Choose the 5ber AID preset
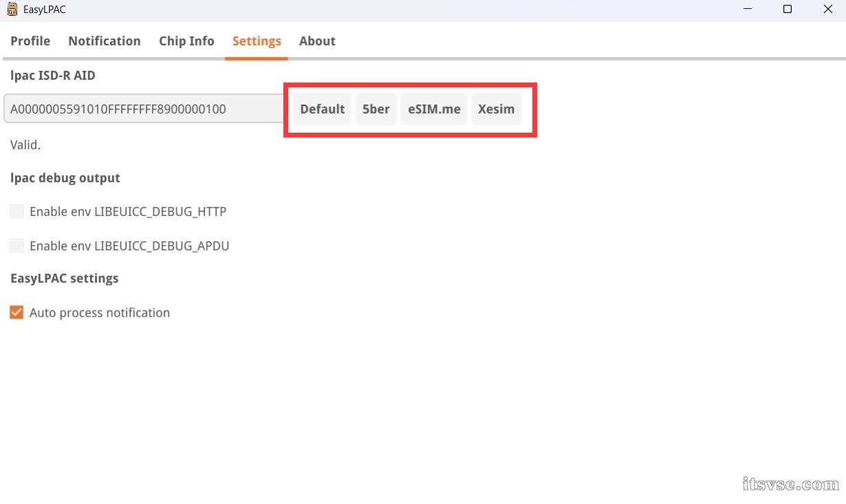Image resolution: width=846 pixels, height=504 pixels. (x=376, y=109)
